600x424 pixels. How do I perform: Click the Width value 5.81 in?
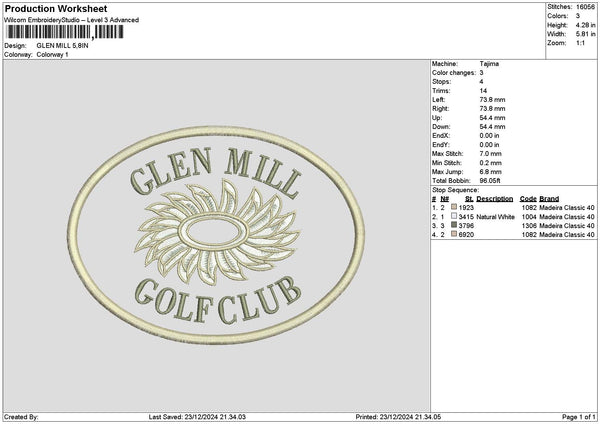click(585, 34)
